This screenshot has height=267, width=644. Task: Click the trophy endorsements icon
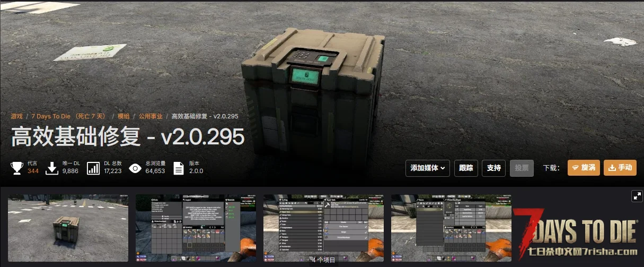pos(17,168)
